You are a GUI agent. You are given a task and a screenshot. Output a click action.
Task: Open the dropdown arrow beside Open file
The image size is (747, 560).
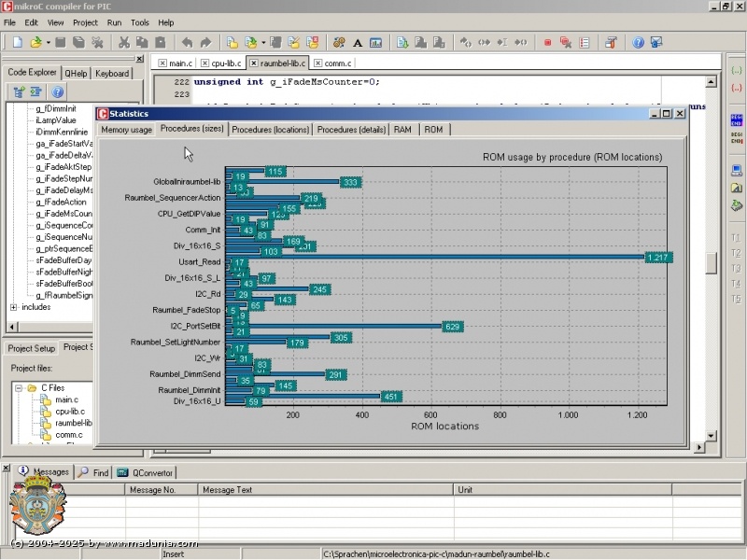(x=49, y=43)
